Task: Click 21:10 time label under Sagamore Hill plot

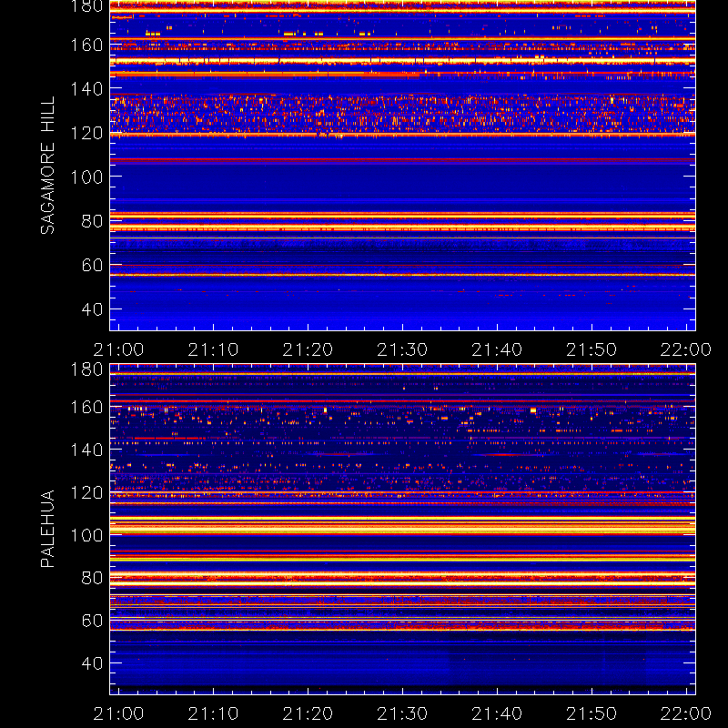Action: click(213, 349)
